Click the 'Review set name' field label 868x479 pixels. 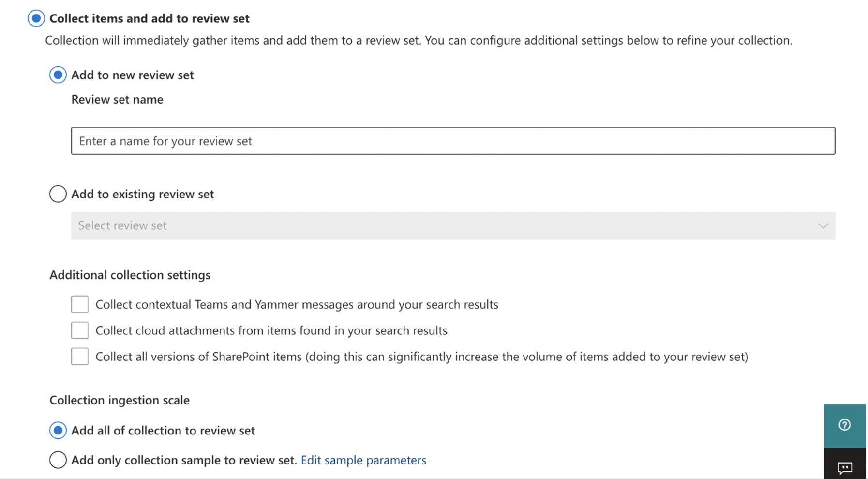click(x=117, y=99)
